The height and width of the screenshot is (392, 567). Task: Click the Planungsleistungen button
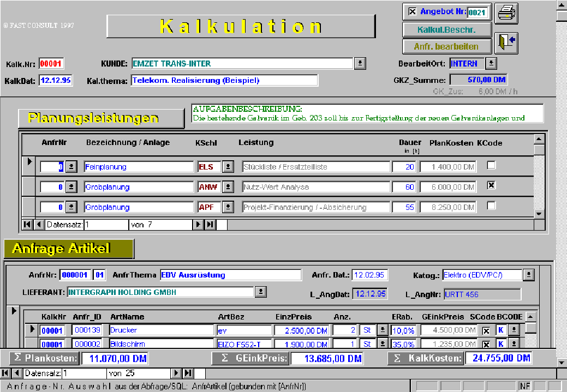click(x=101, y=118)
